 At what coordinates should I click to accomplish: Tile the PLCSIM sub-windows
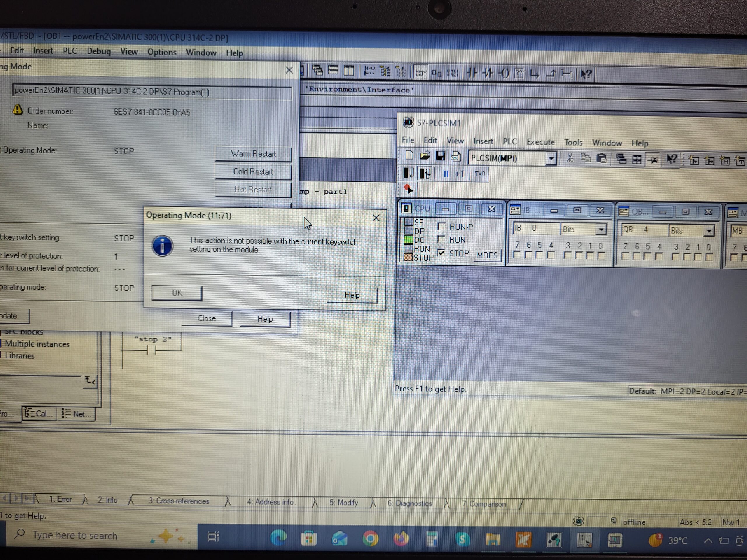637,159
